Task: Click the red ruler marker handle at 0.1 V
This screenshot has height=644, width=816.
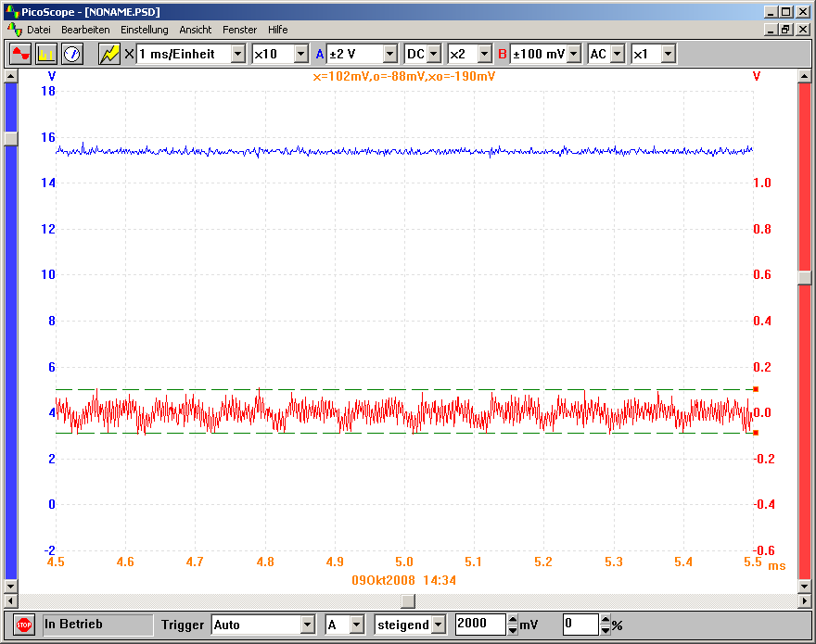Action: tap(756, 389)
